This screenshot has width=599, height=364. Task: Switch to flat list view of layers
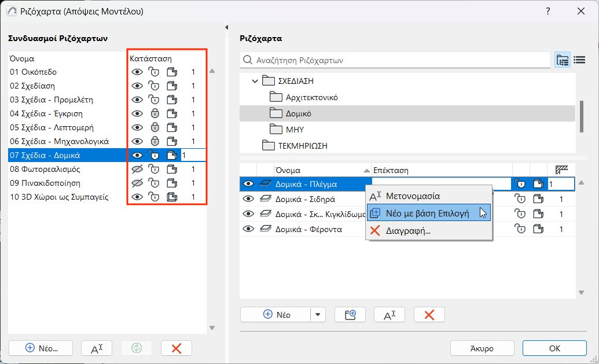point(579,60)
